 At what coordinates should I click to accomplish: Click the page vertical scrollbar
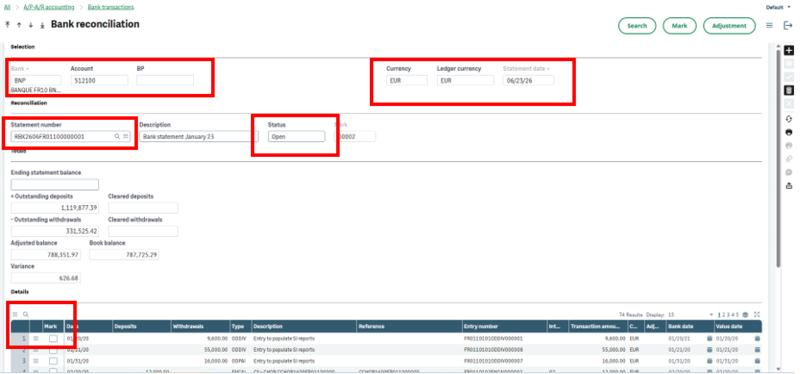[778, 158]
